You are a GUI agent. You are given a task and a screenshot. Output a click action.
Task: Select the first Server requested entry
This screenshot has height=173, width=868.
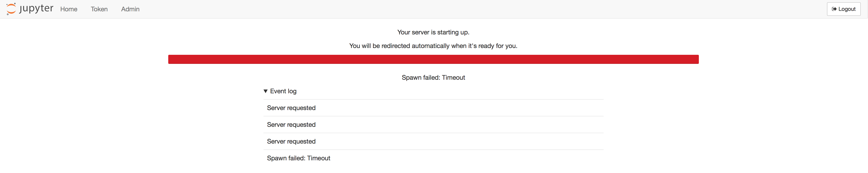click(x=433, y=108)
